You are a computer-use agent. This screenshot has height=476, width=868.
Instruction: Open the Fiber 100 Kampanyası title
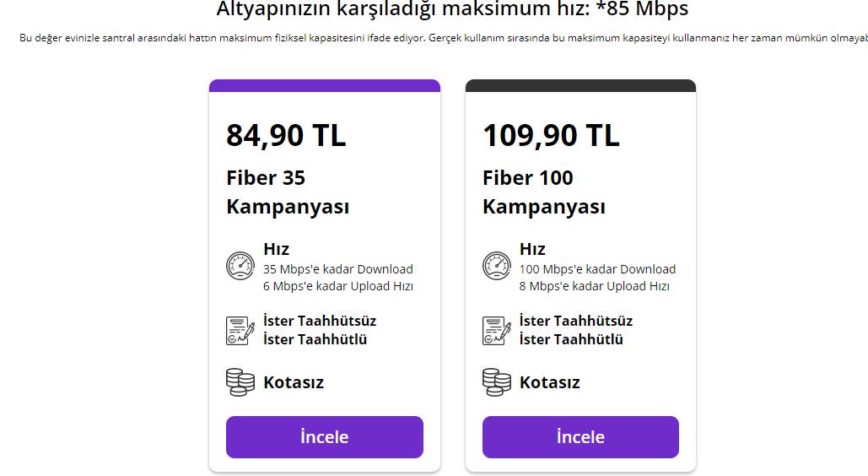[x=544, y=192]
